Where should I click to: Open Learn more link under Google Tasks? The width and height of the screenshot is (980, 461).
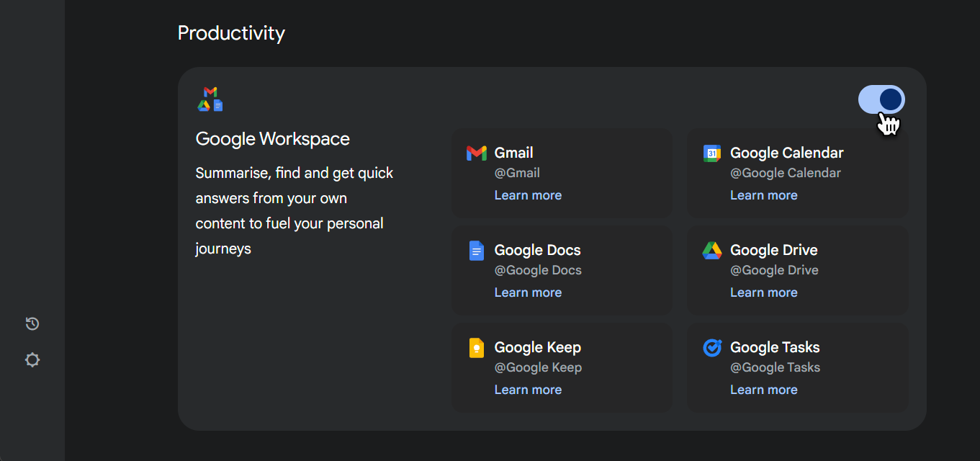(x=764, y=390)
